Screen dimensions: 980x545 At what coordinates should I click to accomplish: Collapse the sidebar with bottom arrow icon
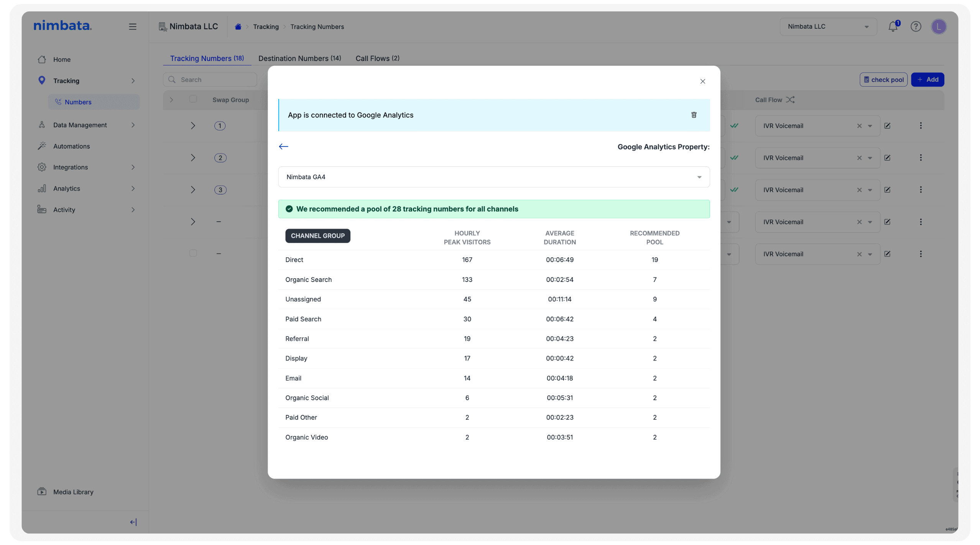click(x=133, y=522)
